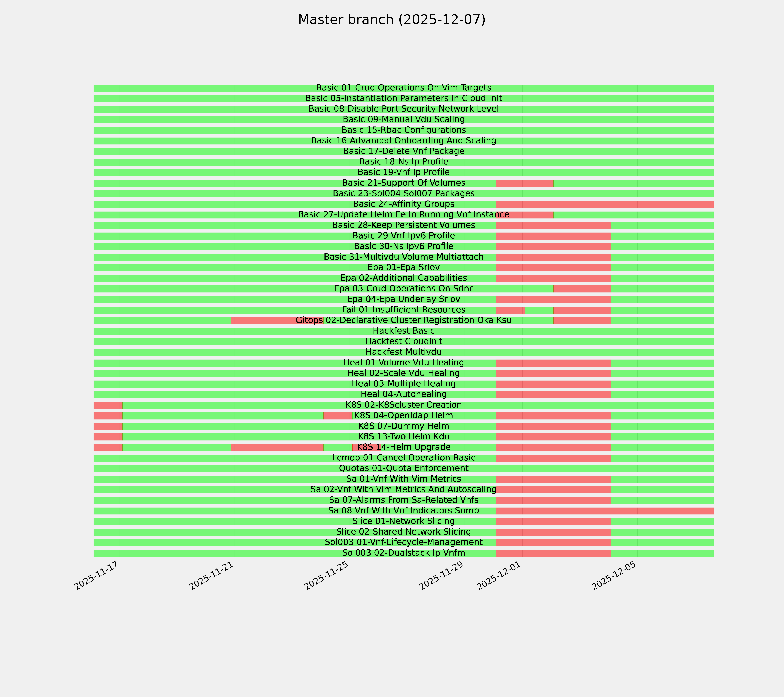
Task: Click the Sol003 02-Dualstack Ip Vnfm label
Action: pos(403,553)
